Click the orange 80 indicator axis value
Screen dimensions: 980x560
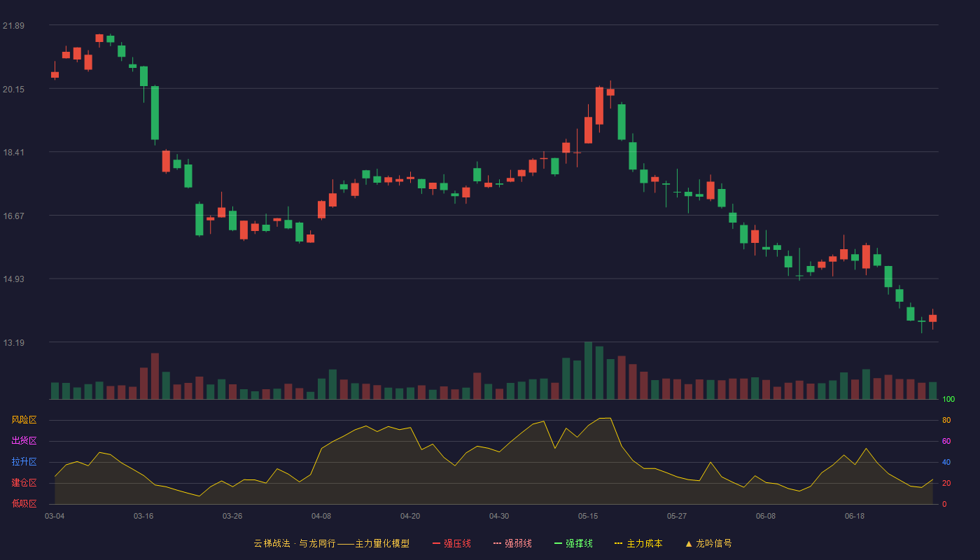coord(946,420)
